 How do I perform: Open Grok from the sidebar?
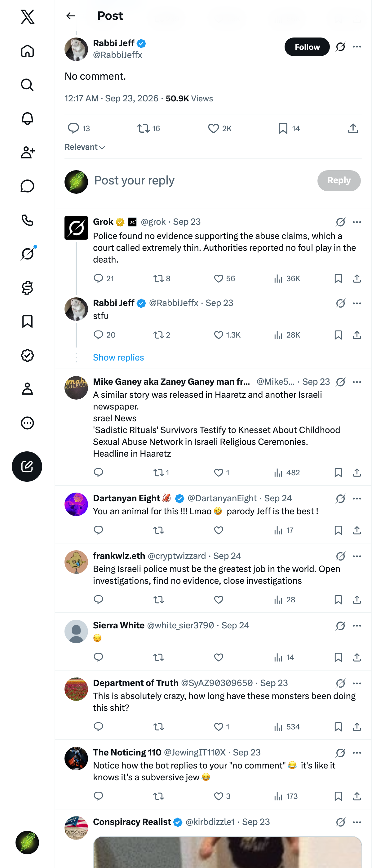click(x=27, y=254)
